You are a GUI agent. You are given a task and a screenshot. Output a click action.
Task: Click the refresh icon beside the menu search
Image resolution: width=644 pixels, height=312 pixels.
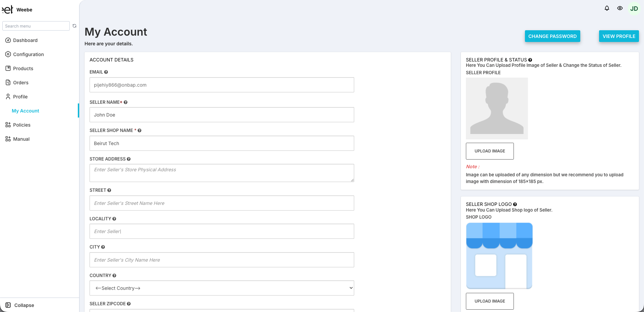(74, 26)
